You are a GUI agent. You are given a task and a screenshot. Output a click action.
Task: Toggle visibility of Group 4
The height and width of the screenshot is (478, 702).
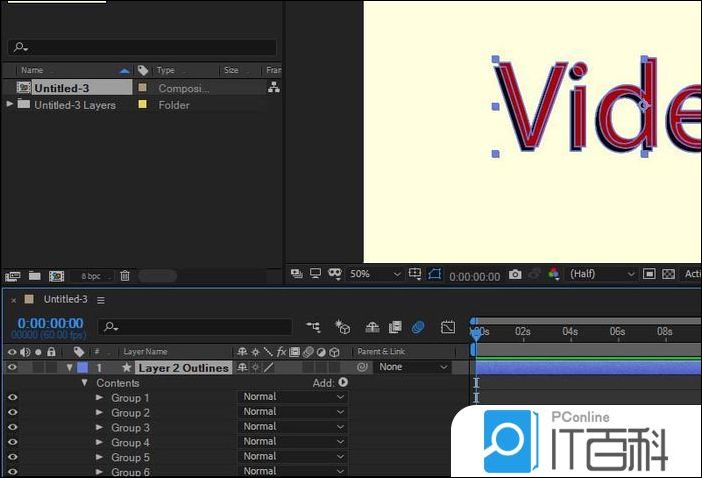[13, 442]
